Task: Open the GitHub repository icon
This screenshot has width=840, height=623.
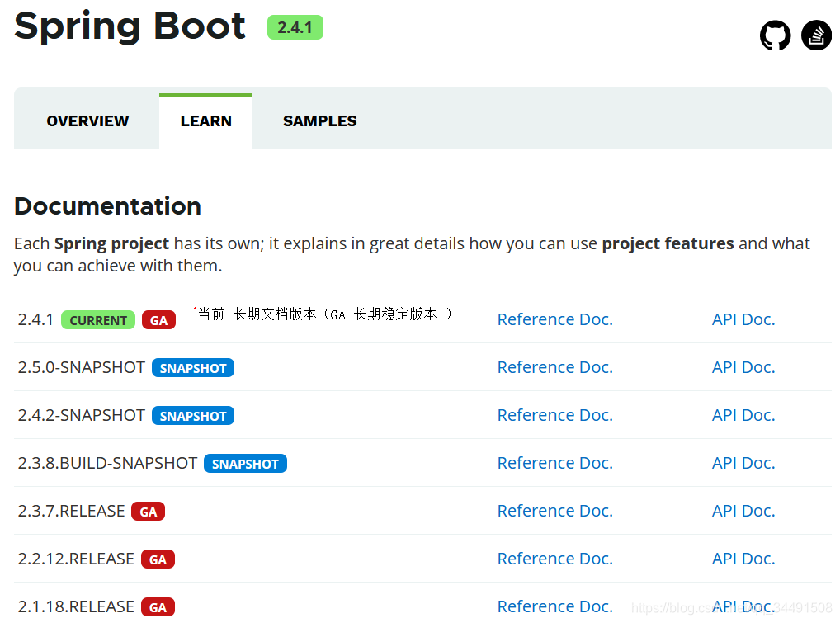Action: (x=775, y=35)
